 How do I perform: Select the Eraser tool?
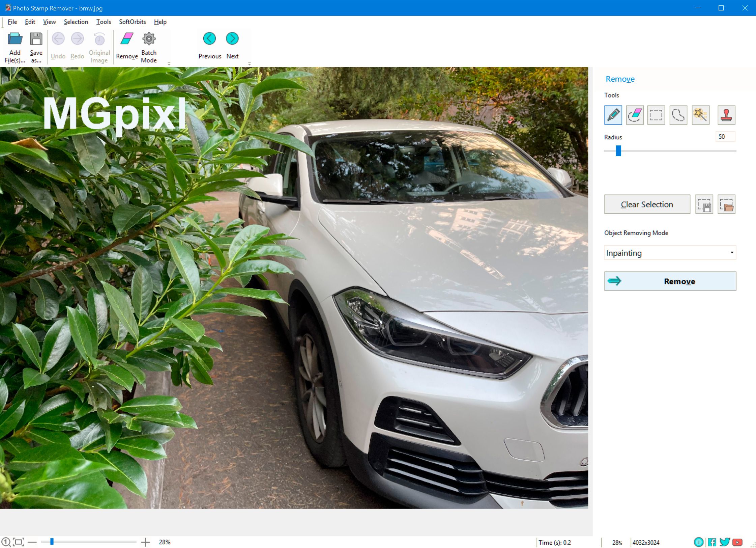coord(634,114)
